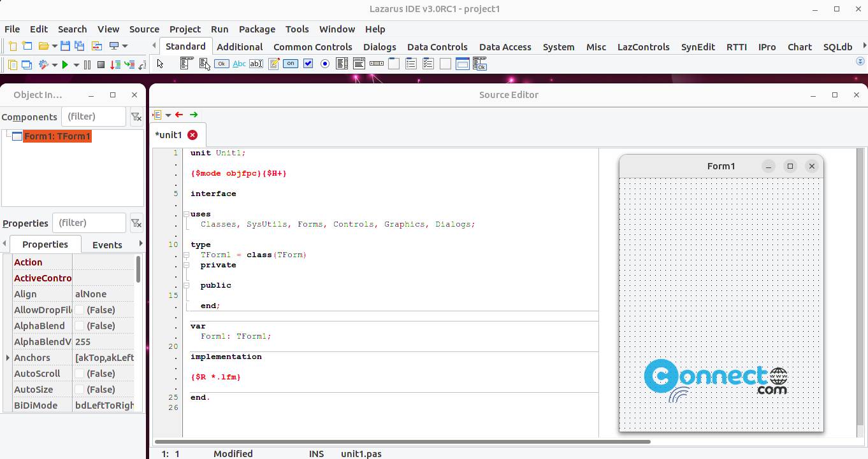Screen dimensions: 868x459
Task: Collapse the TForm1 class fold marker
Action: pyautogui.click(x=187, y=255)
